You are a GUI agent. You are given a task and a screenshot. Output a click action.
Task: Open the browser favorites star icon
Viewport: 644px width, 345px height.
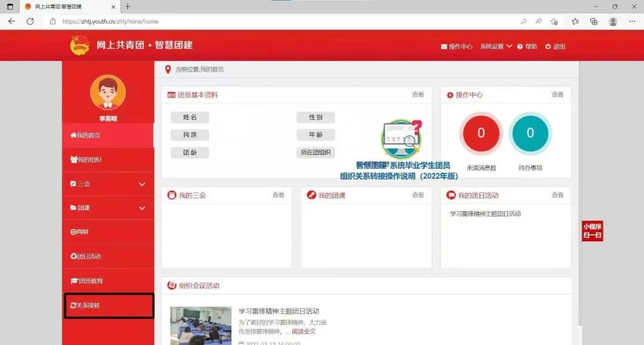[x=575, y=21]
